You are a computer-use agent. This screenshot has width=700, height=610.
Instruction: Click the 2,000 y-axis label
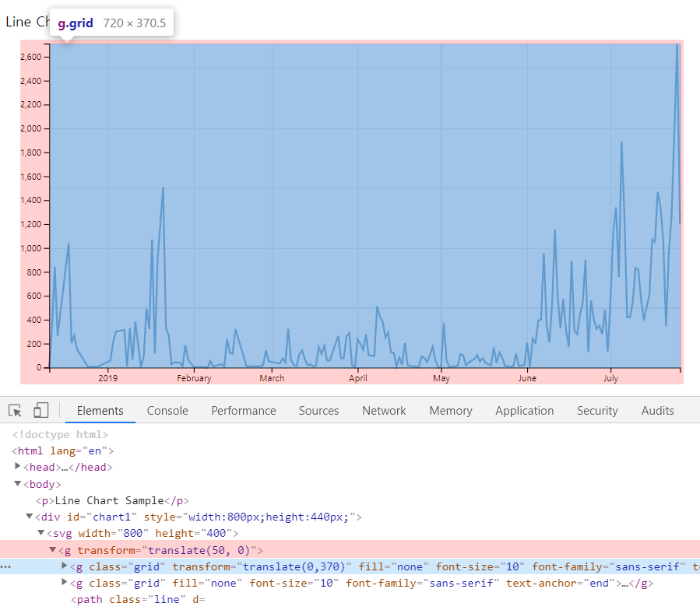(x=31, y=128)
